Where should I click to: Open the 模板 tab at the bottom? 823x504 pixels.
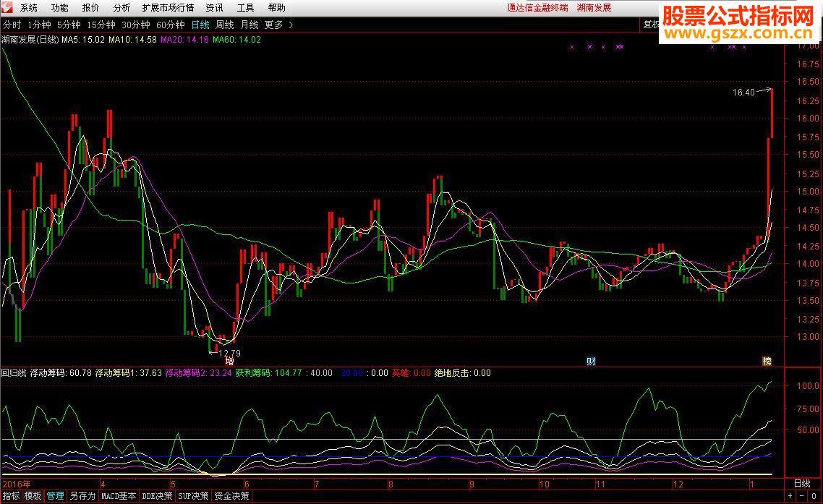click(33, 495)
